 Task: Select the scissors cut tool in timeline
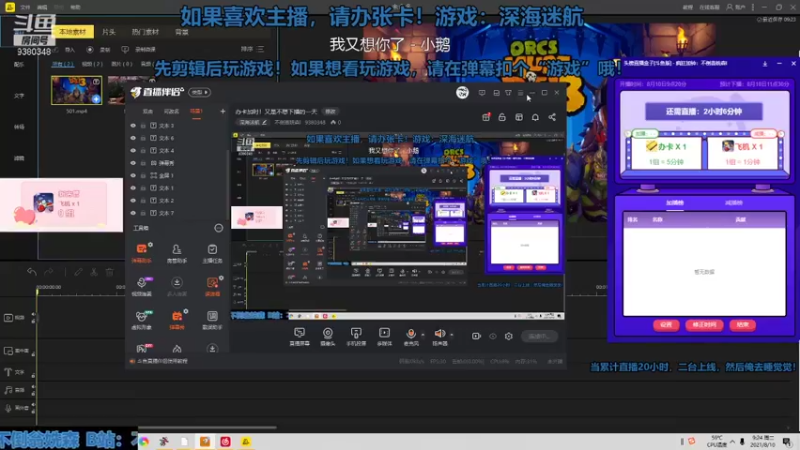click(94, 272)
